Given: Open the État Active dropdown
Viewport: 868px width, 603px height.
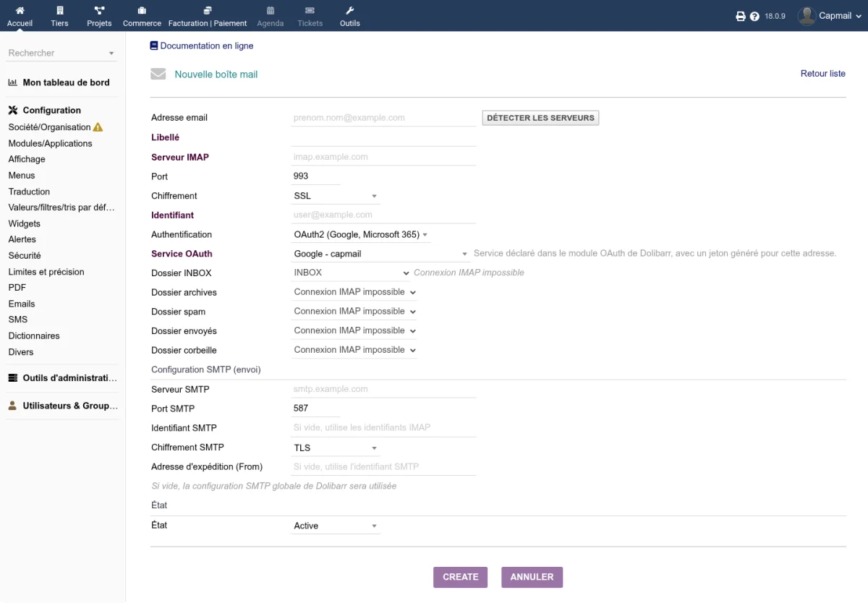Looking at the screenshot, I should click(336, 526).
